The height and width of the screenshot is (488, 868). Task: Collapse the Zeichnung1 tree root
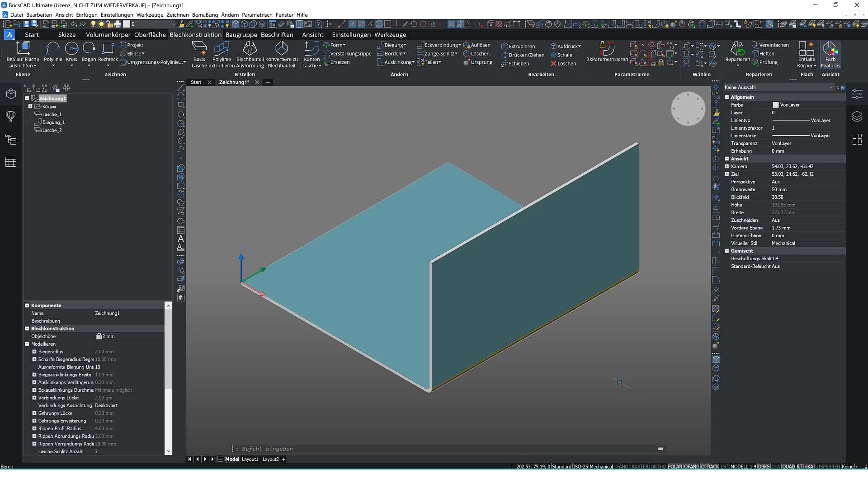pyautogui.click(x=27, y=99)
